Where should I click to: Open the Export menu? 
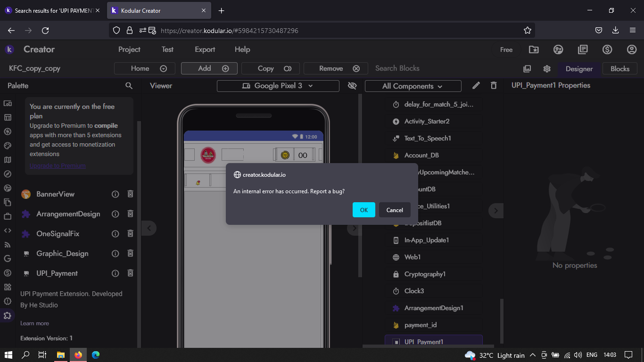tap(205, 49)
